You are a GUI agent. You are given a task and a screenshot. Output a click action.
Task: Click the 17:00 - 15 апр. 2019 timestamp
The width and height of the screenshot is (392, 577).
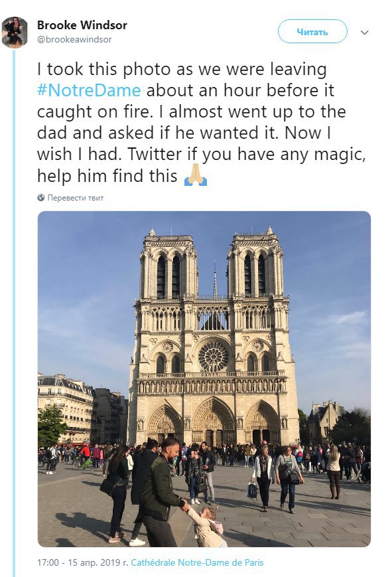tap(83, 562)
